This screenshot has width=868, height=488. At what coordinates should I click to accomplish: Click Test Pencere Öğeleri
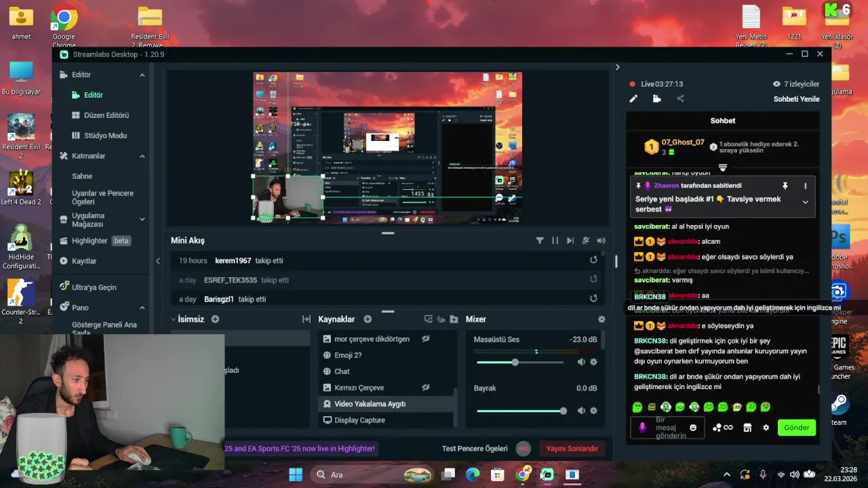[x=475, y=449]
